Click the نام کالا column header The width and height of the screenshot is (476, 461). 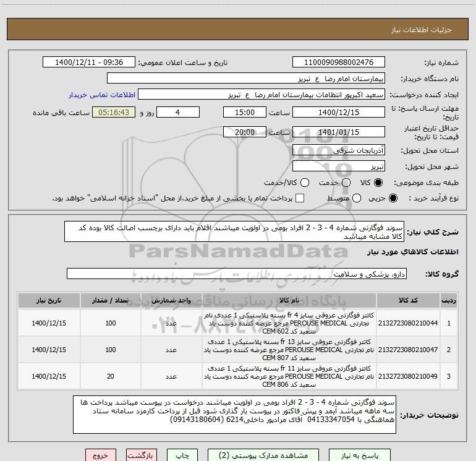coord(289,300)
